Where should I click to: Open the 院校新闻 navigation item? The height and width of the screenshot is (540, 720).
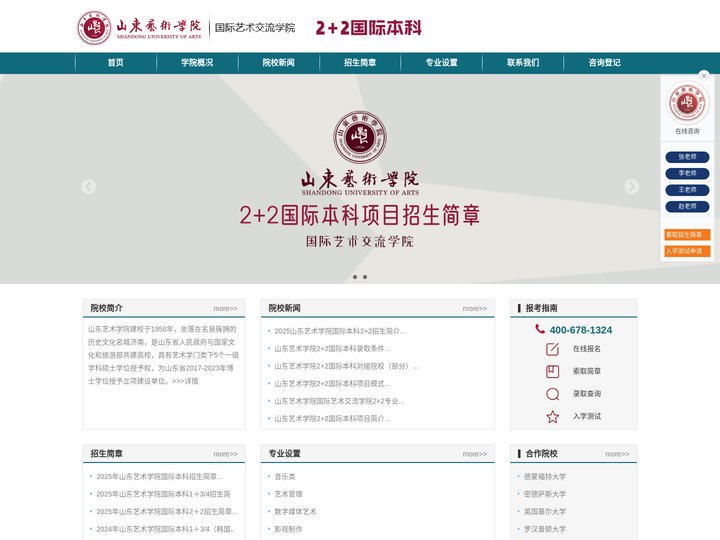click(x=279, y=63)
